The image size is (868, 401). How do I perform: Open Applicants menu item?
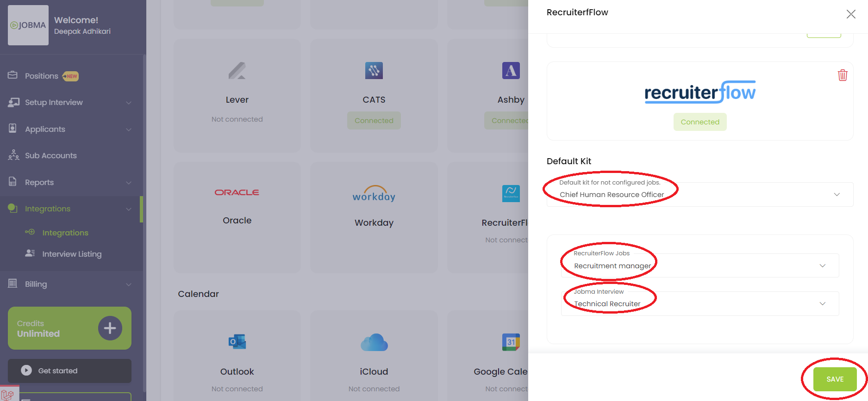45,129
